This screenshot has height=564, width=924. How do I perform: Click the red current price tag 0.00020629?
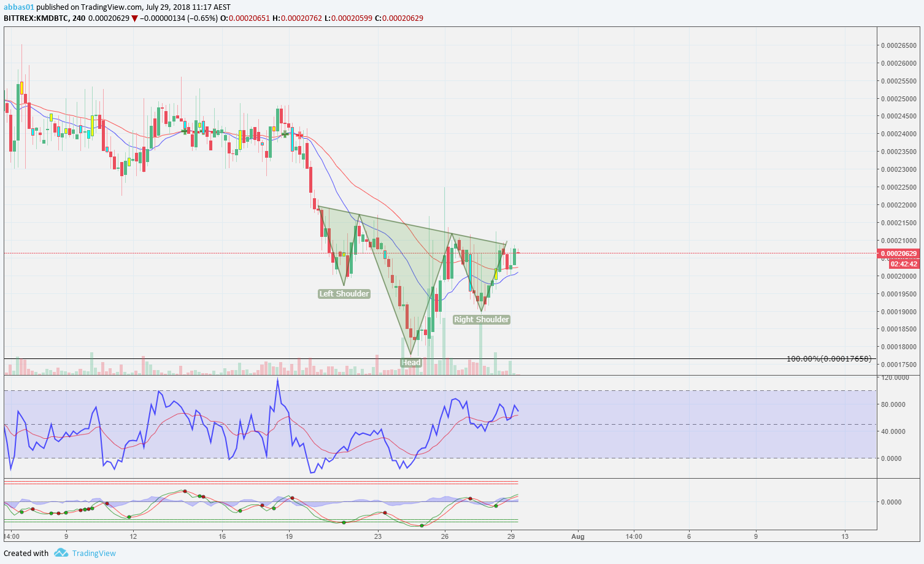coord(899,253)
